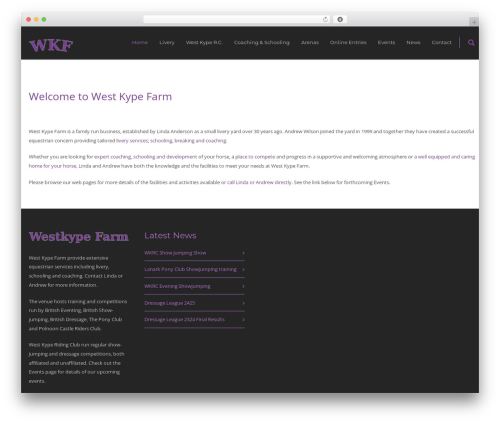
Task: Open the News menu item
Action: coord(413,42)
